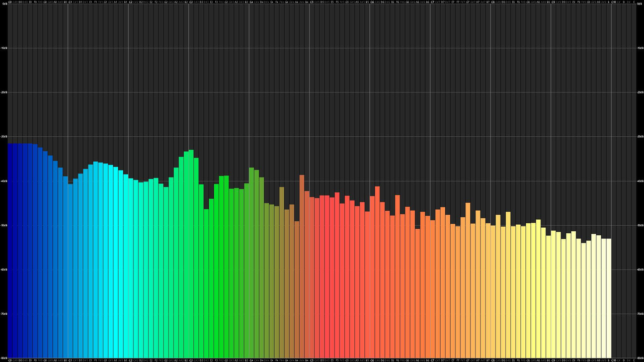Click the 0dB label at top left corner
This screenshot has width=644, height=362.
tap(4, 4)
